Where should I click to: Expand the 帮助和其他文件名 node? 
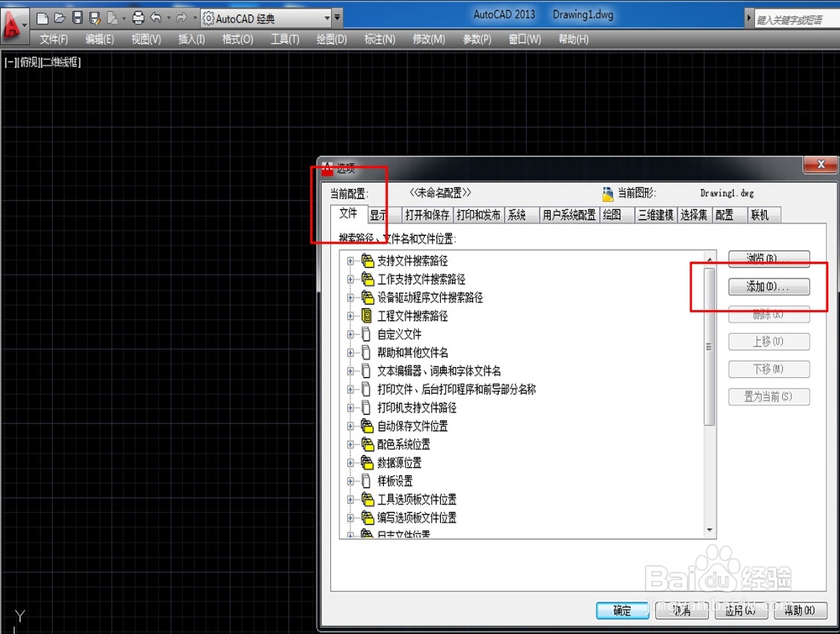[350, 353]
